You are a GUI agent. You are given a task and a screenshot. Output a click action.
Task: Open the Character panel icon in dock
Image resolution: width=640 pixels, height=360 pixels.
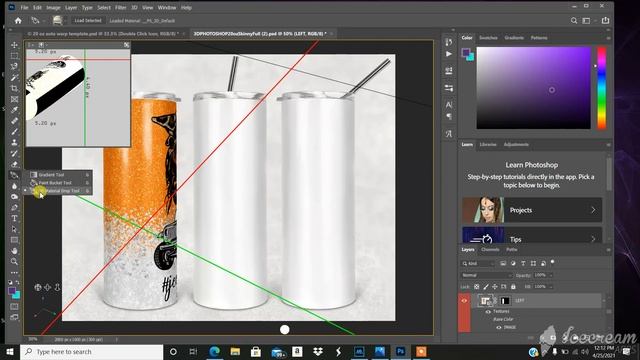(x=449, y=105)
